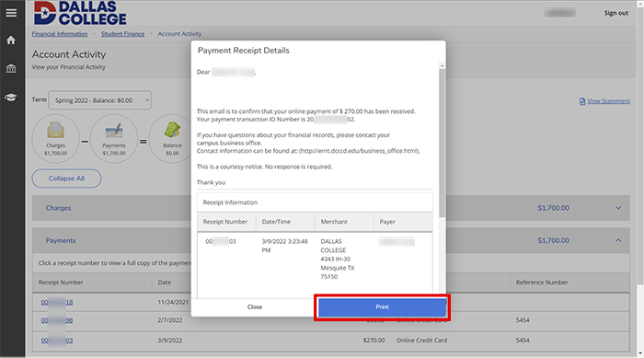This screenshot has height=358, width=644.
Task: Click the Payments check icon circle
Action: click(x=114, y=139)
